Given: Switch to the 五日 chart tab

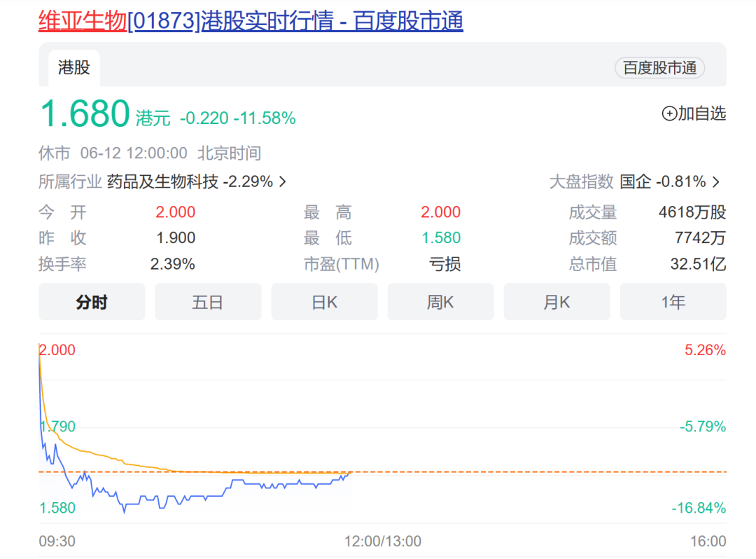Looking at the screenshot, I should tap(208, 302).
